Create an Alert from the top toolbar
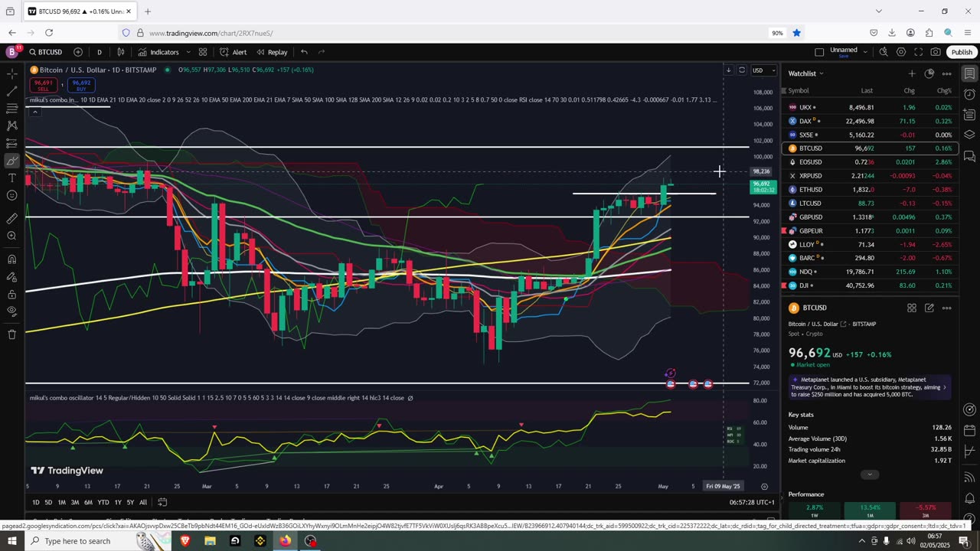This screenshot has height=551, width=980. [233, 52]
